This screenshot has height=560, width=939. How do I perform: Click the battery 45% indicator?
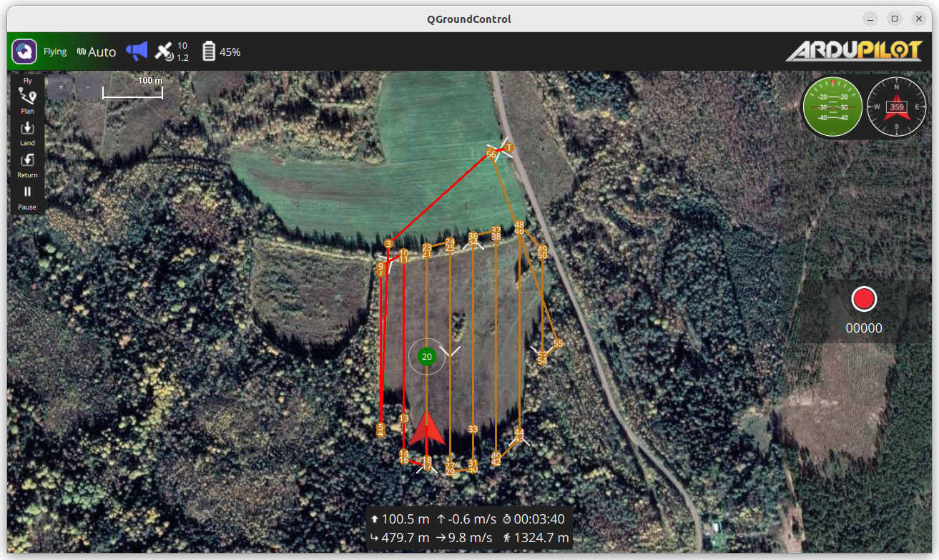[221, 51]
